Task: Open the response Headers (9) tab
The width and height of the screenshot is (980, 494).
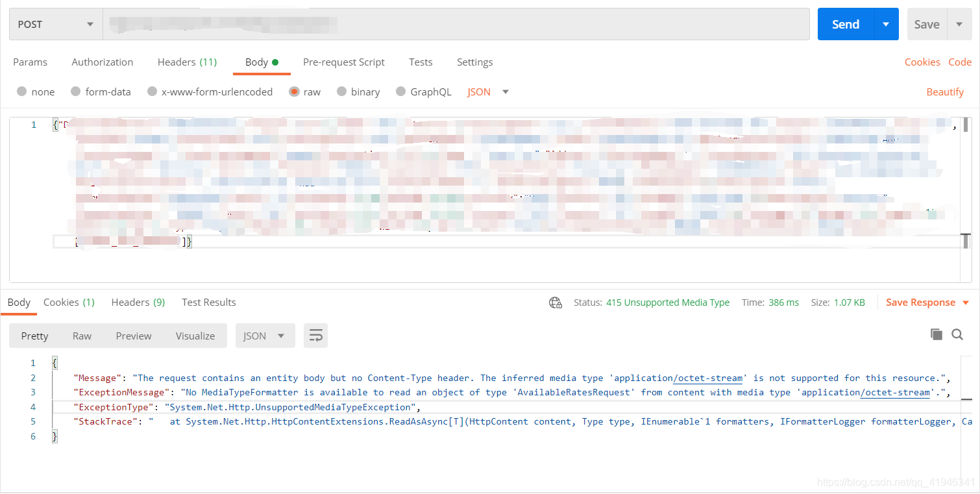Action: pyautogui.click(x=138, y=302)
